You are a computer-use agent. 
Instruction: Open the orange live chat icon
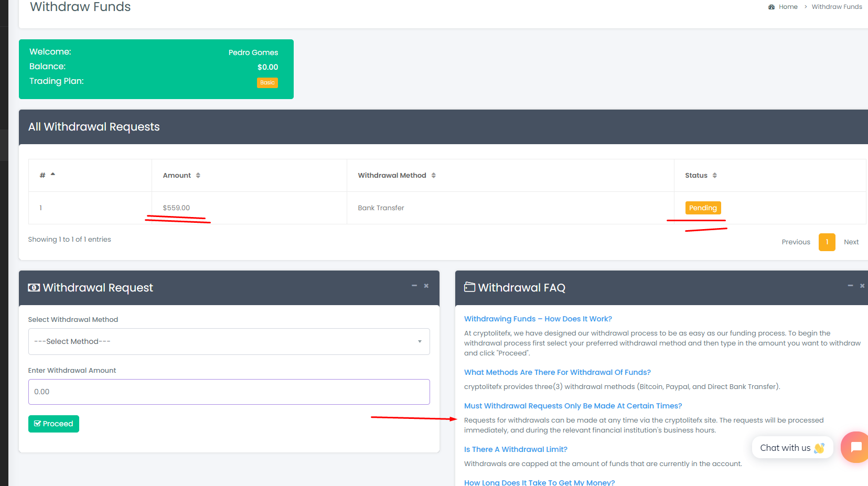[x=855, y=447]
